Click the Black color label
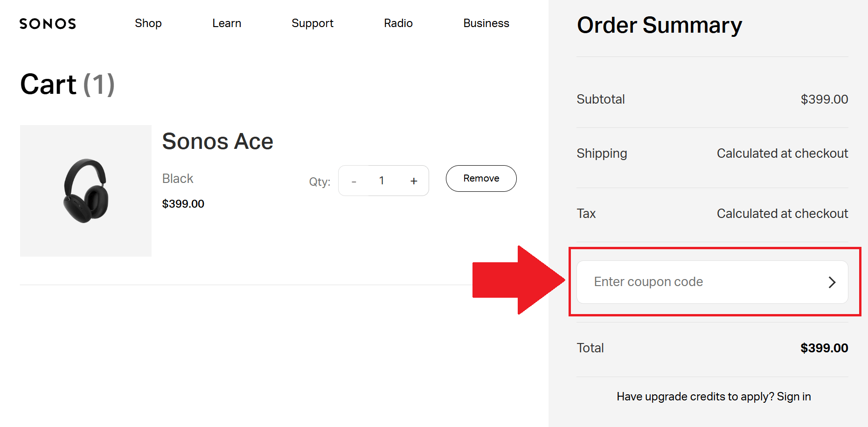 click(x=178, y=179)
